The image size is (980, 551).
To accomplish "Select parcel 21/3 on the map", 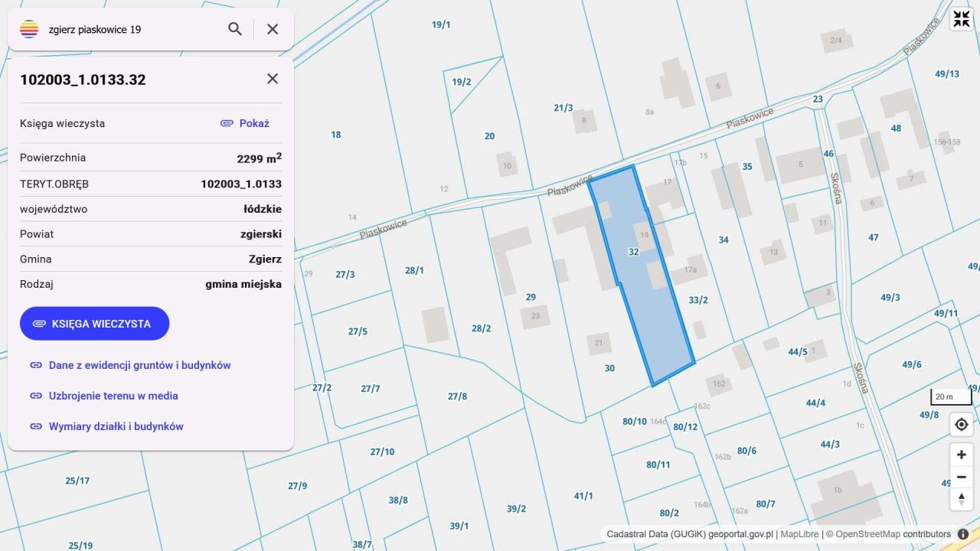I will (x=563, y=108).
